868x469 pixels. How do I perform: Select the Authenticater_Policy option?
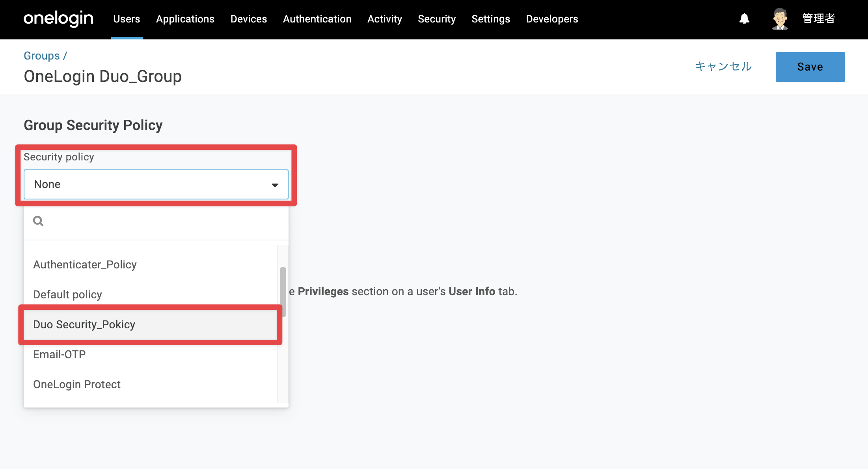(x=150, y=264)
